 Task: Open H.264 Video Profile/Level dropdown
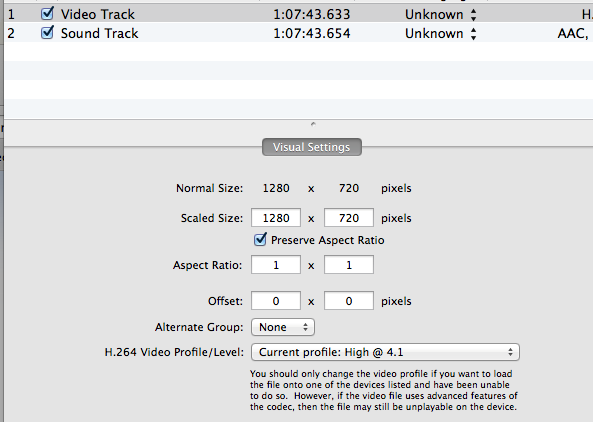[x=385, y=352]
